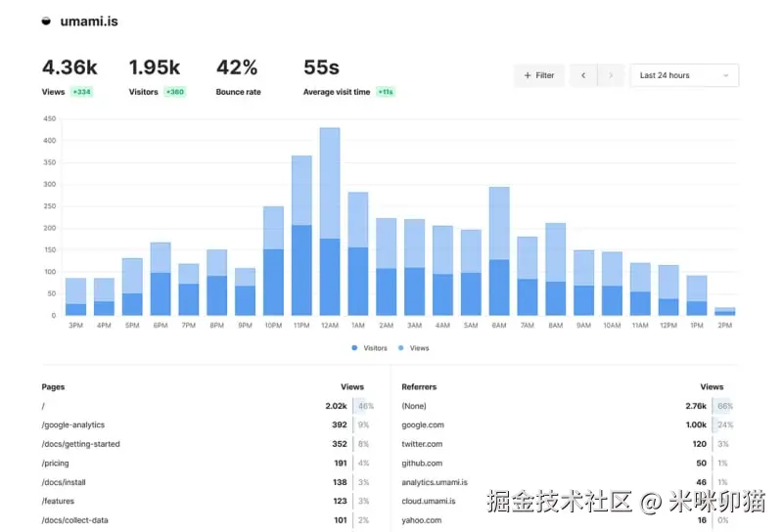Click the umami.is site title
The image size is (783, 532).
[x=89, y=22]
